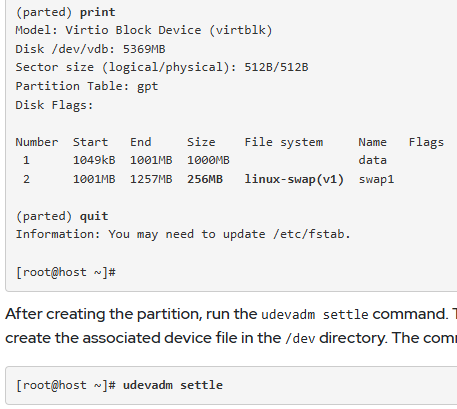Click the 'linux-swap(v1)' file system value

point(294,180)
